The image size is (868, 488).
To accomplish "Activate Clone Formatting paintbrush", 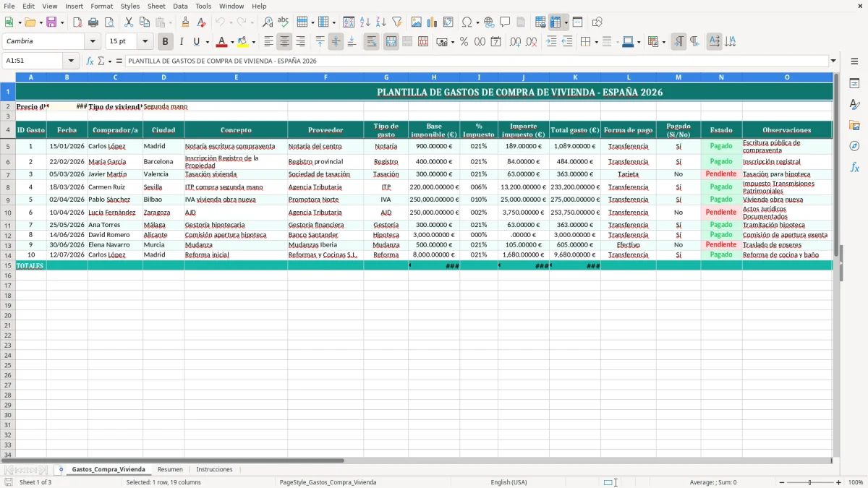I will [x=186, y=22].
